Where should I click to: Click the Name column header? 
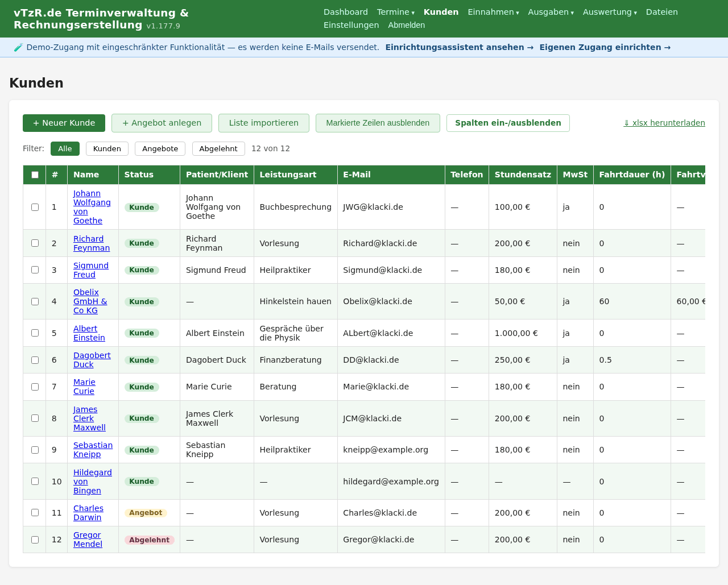[93, 175]
